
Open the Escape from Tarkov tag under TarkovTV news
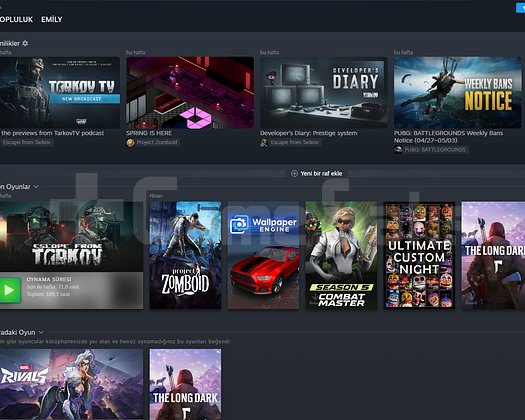[26, 142]
